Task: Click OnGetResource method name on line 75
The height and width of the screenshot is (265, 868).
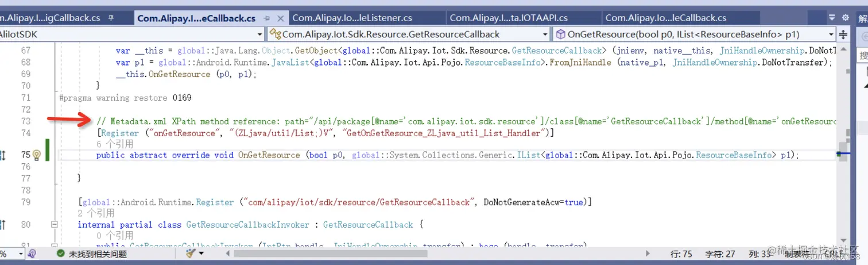Action: click(269, 155)
